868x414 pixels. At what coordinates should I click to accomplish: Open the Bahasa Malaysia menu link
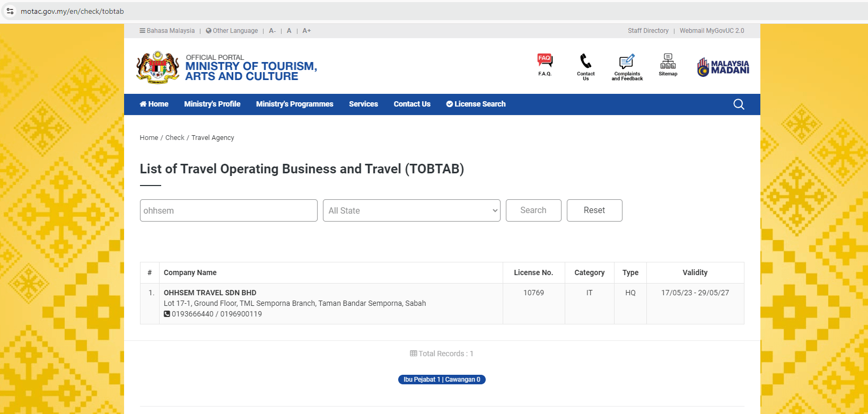click(167, 31)
